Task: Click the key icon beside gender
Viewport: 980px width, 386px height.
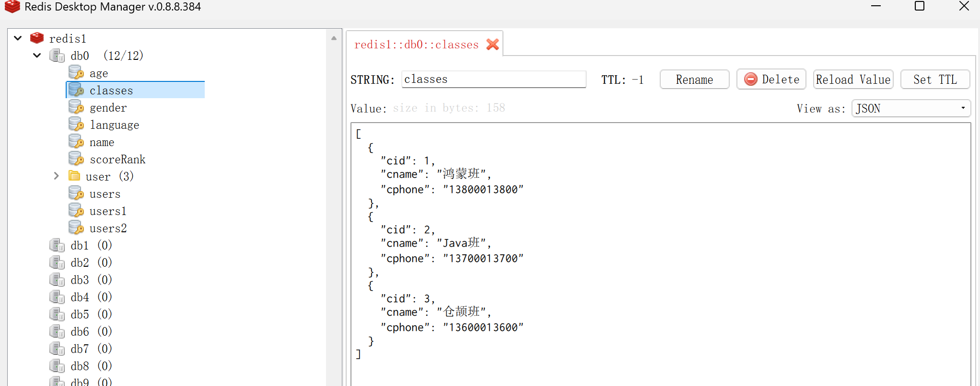Action: point(76,107)
